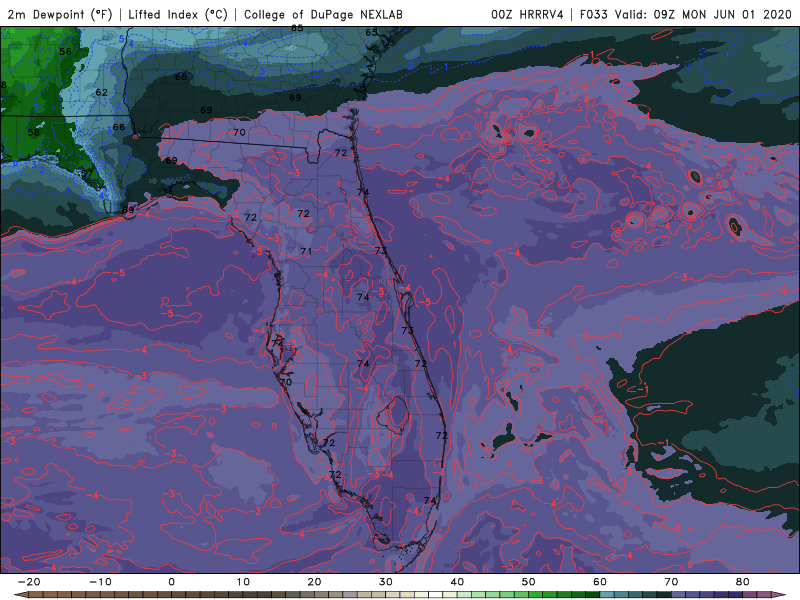Select the "00Z HRRRV4" model run label

pyautogui.click(x=527, y=14)
